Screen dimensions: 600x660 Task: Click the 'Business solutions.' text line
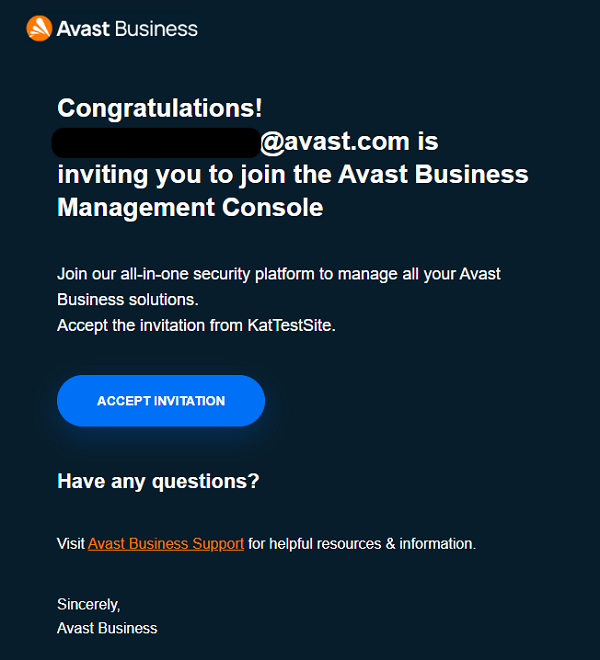tap(128, 300)
